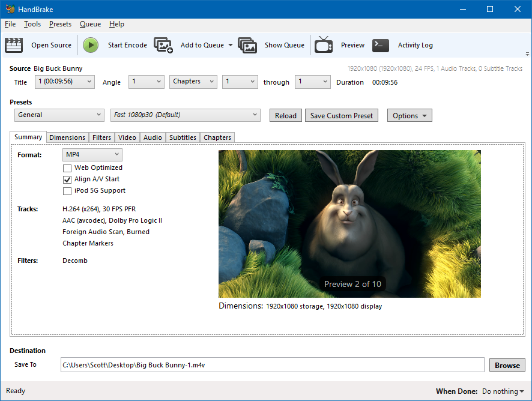
Task: Open the Angle dropdown
Action: (x=147, y=82)
